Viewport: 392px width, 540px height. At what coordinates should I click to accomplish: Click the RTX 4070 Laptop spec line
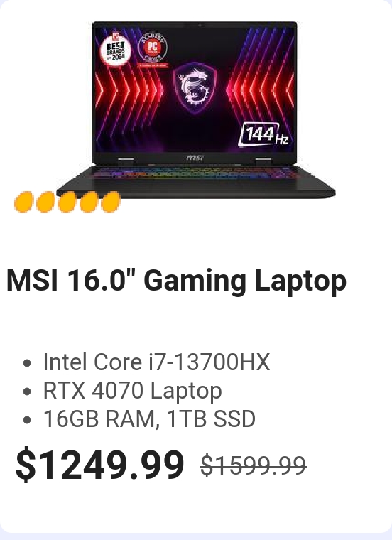coord(133,391)
